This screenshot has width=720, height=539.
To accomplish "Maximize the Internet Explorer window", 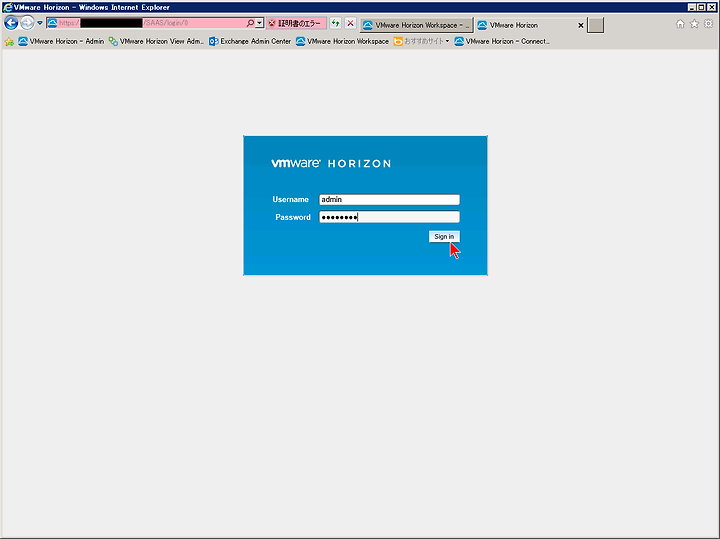I will pyautogui.click(x=701, y=7).
